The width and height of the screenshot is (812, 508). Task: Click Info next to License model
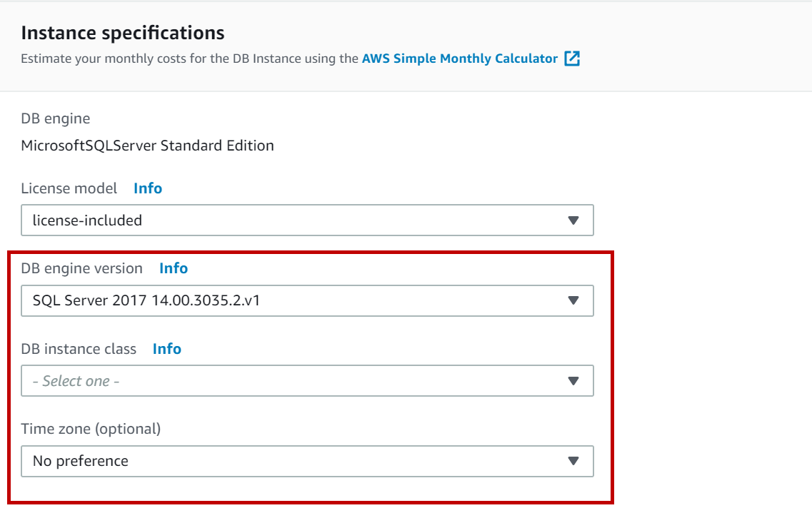tap(148, 188)
